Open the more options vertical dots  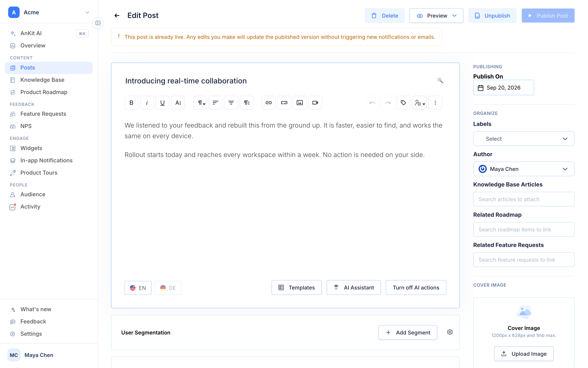pos(435,103)
